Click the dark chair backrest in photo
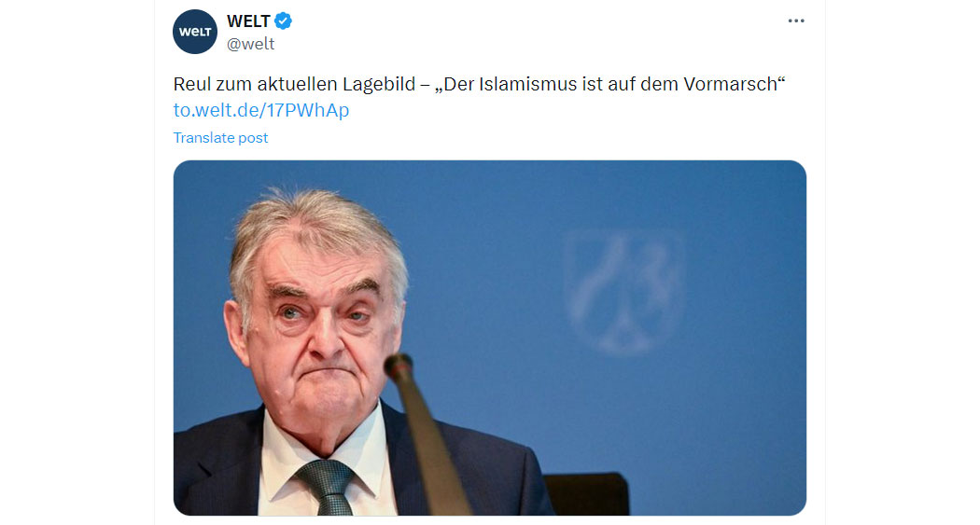 coord(587,493)
